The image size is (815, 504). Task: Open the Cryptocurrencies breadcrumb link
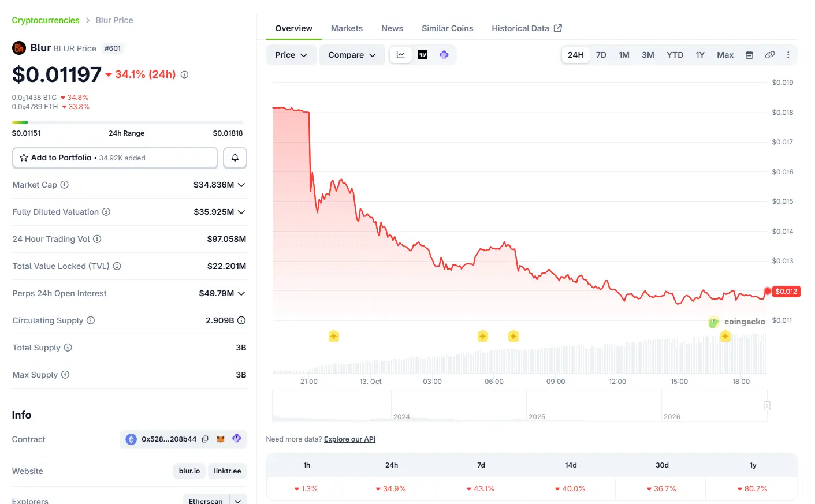[46, 20]
